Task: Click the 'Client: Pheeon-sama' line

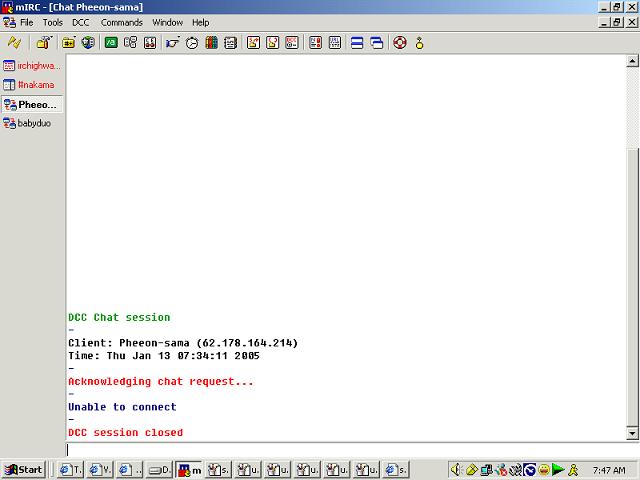Action: (183, 343)
